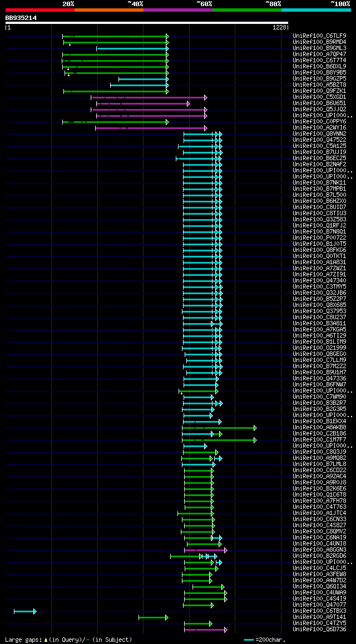Select hit label UniRef100_Q47336

point(319,378)
